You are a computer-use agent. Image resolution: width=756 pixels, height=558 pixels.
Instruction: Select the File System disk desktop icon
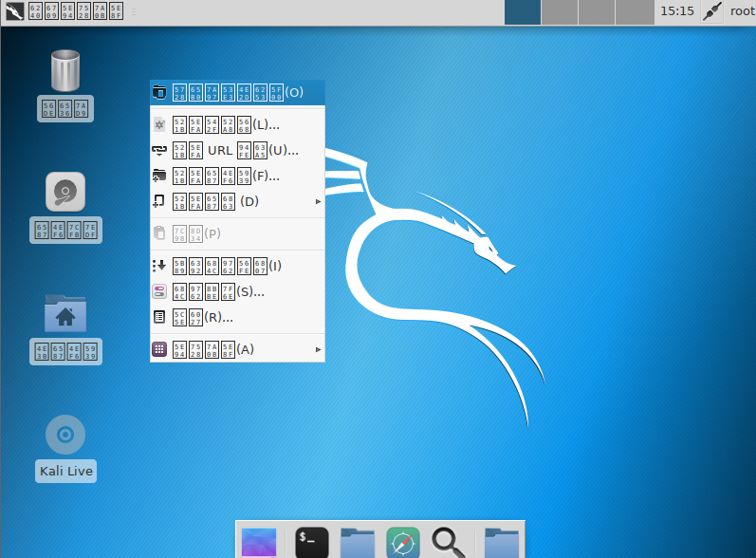65,192
